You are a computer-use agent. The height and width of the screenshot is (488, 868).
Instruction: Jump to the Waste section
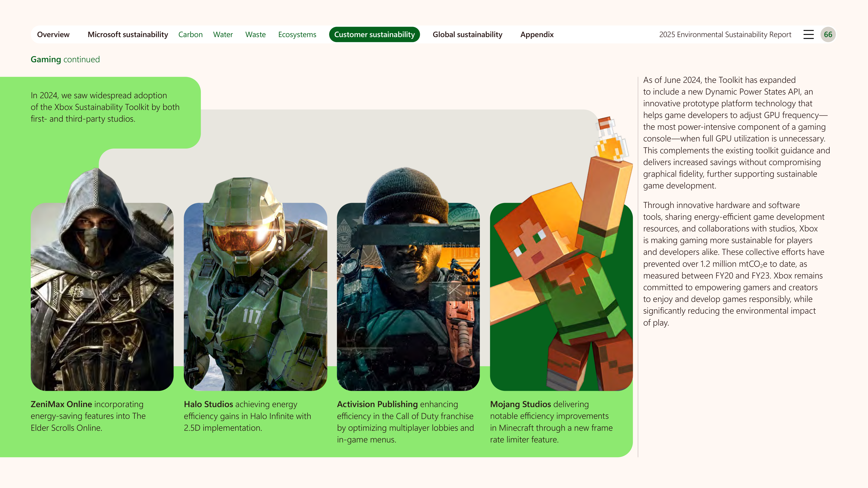coord(255,34)
